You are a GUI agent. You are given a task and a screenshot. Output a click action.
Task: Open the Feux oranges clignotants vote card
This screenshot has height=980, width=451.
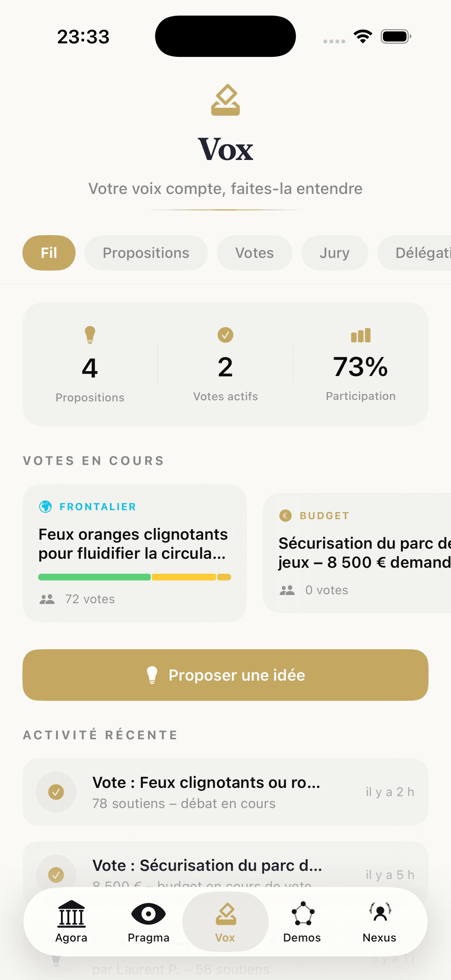click(x=134, y=544)
